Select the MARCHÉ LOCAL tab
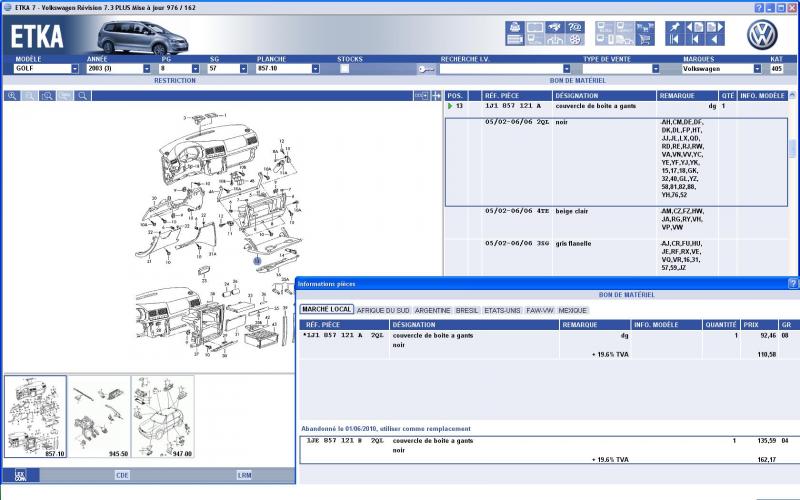This screenshot has width=800, height=500. [x=326, y=309]
